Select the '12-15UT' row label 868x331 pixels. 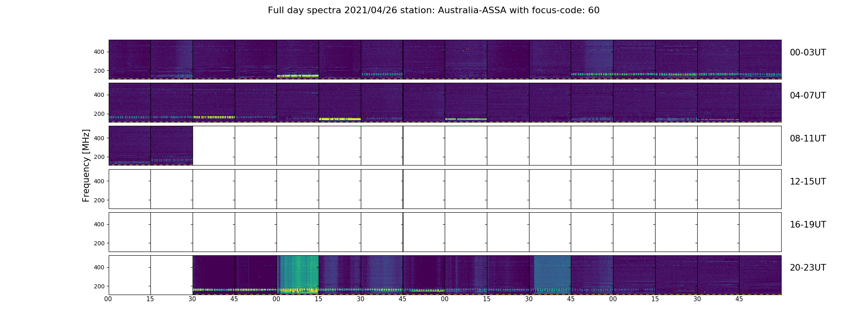tap(808, 182)
